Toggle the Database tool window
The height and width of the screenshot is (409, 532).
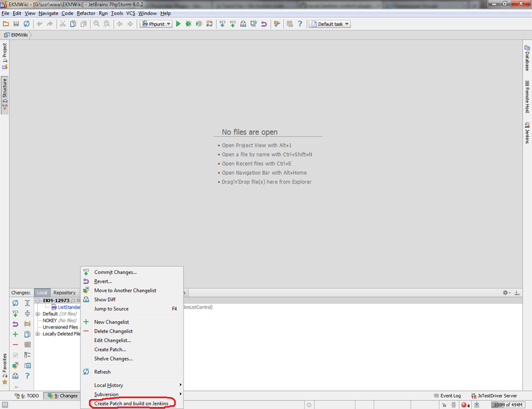pos(527,59)
